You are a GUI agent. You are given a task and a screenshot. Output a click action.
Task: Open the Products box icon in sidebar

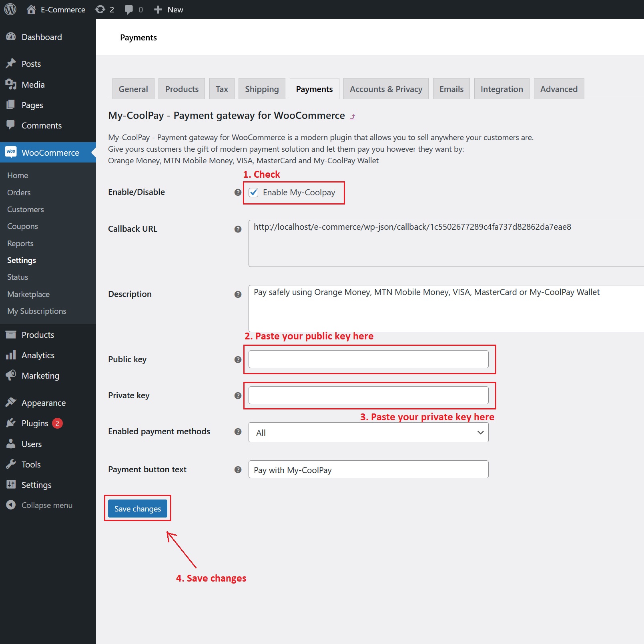[11, 335]
